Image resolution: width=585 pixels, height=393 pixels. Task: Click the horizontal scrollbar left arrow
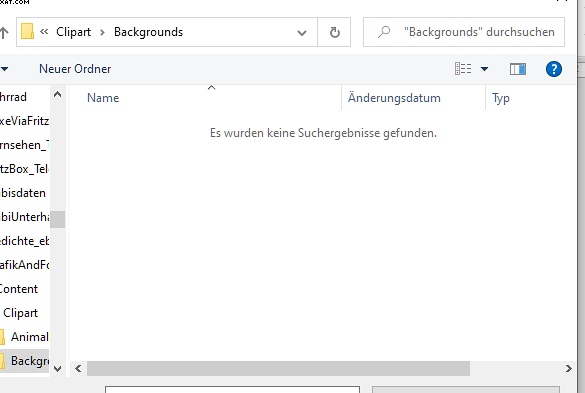78,369
